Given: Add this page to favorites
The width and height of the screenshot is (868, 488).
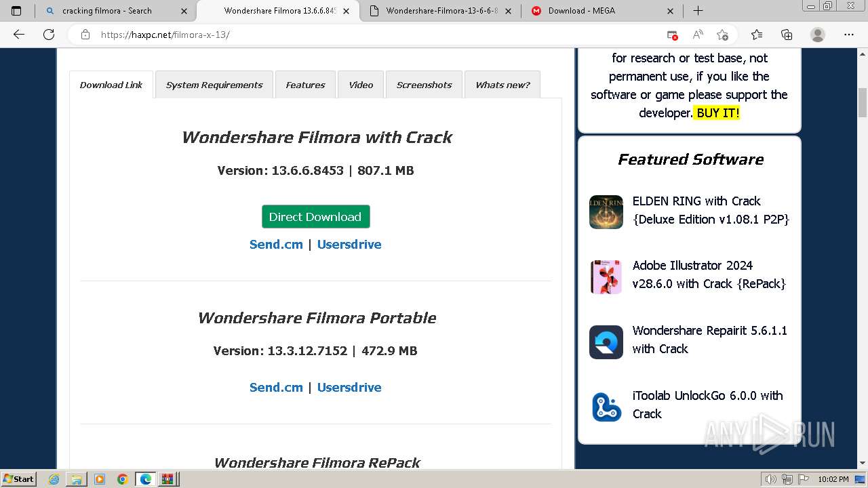Looking at the screenshot, I should click(722, 35).
